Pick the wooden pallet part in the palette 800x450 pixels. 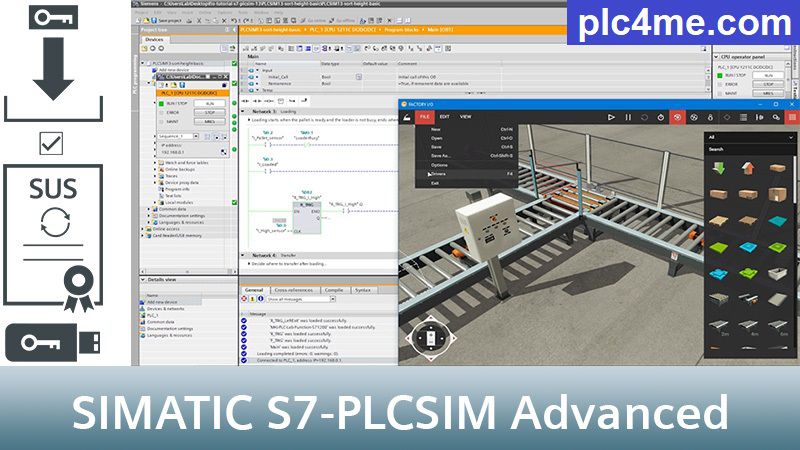pyautogui.click(x=718, y=219)
